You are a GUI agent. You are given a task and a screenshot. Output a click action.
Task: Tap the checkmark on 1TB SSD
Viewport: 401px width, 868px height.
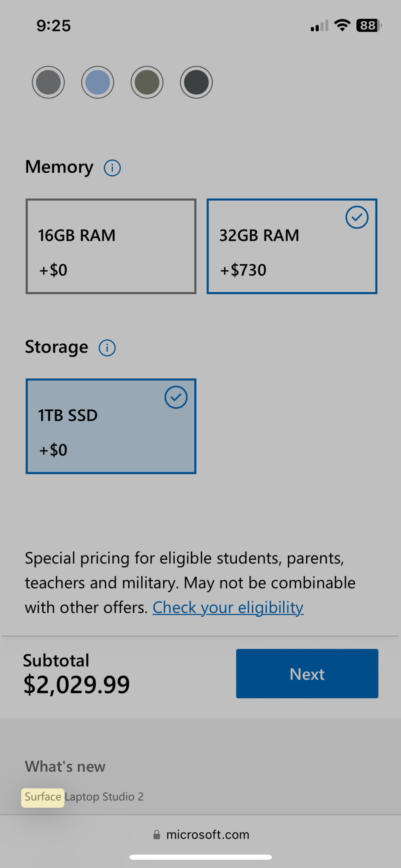click(176, 397)
